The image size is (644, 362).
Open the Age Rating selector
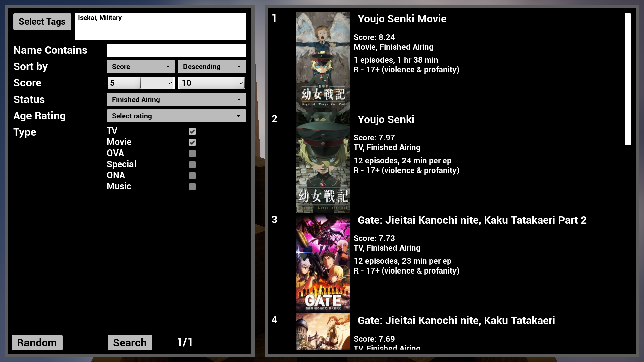pos(176,115)
